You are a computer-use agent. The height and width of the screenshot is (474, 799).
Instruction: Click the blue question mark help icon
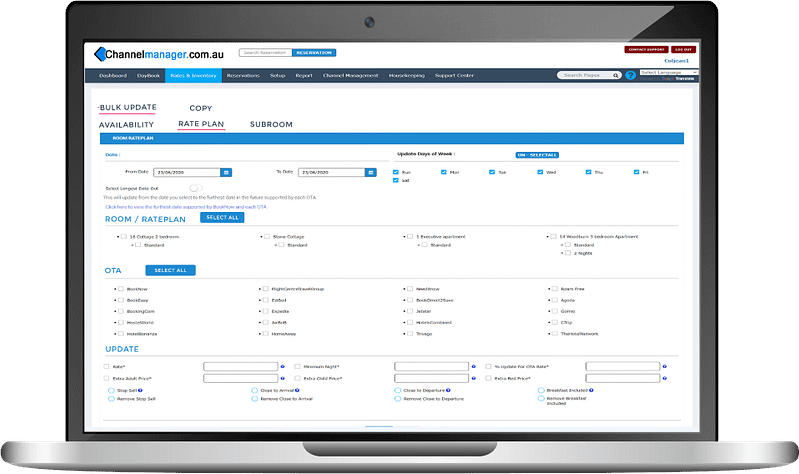630,75
